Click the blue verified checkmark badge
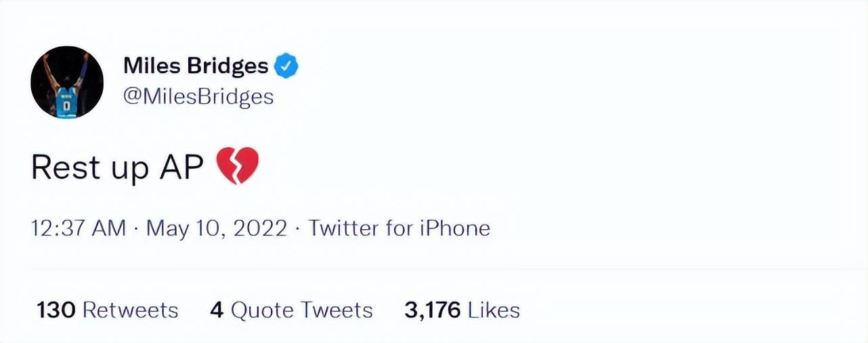868x343 pixels. point(286,66)
